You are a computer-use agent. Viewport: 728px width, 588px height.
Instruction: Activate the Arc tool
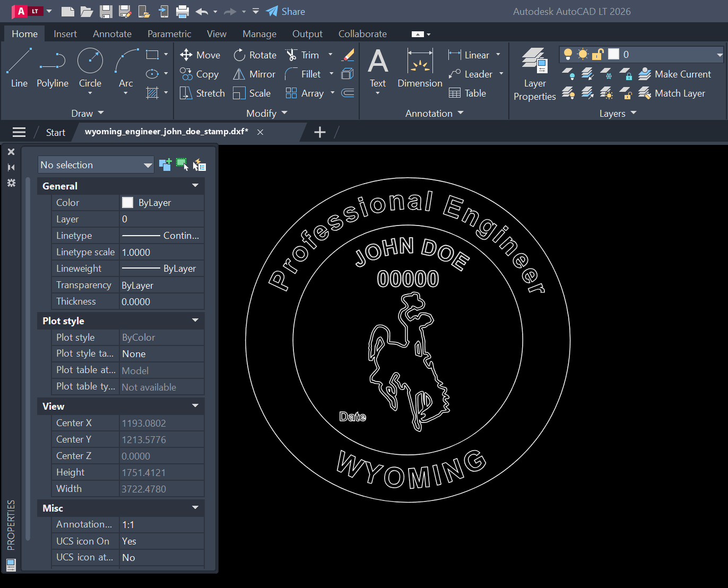126,68
